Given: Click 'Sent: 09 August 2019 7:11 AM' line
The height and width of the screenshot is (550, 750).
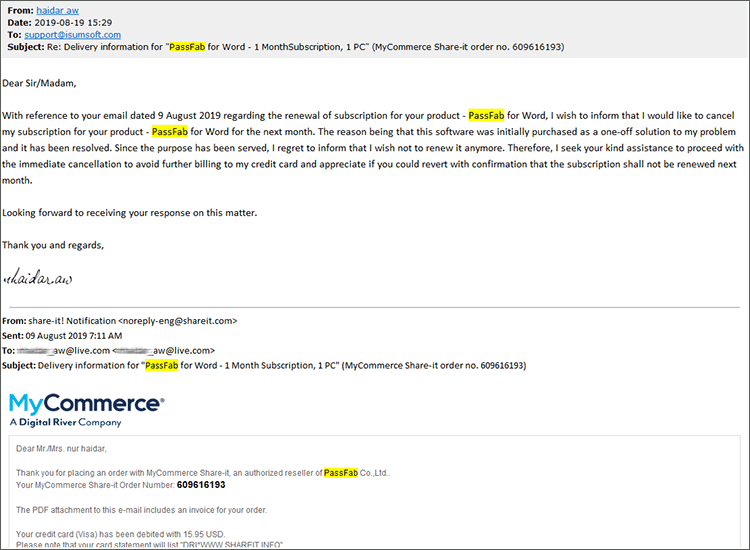Looking at the screenshot, I should (62, 336).
